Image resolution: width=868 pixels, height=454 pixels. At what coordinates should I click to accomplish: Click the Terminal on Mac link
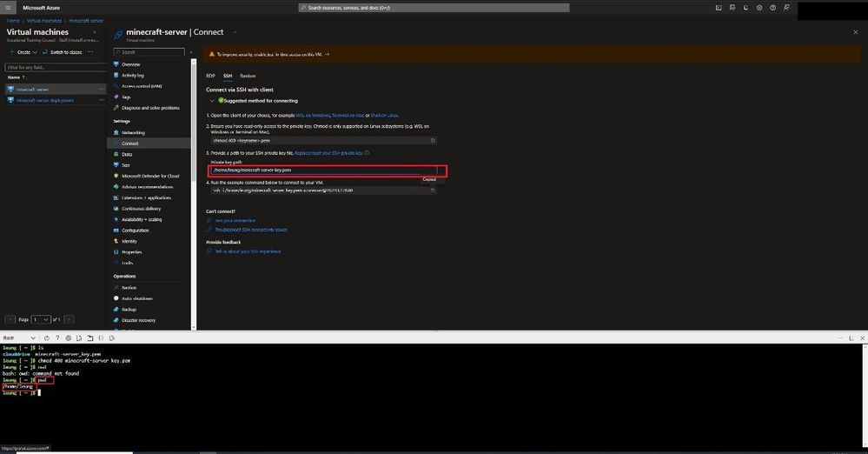pos(348,116)
